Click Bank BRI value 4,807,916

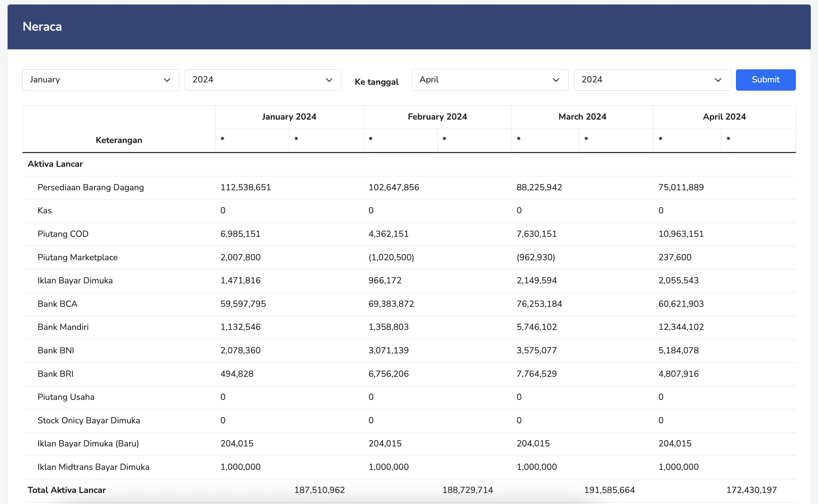tap(678, 374)
